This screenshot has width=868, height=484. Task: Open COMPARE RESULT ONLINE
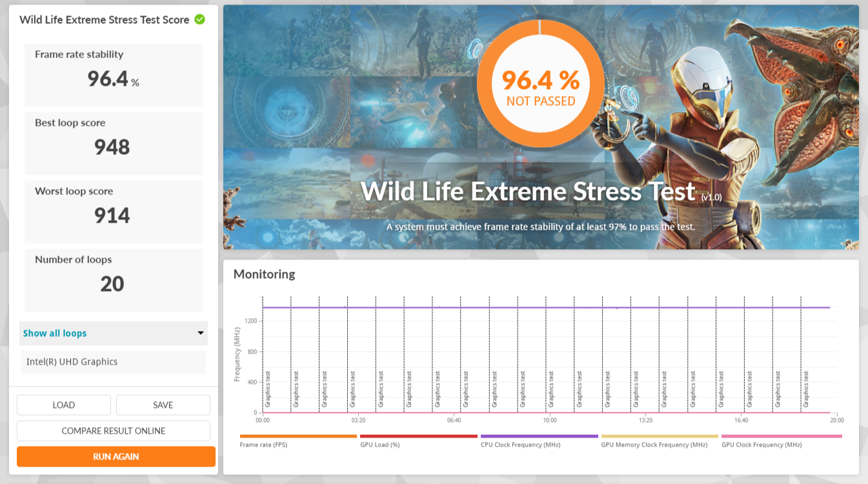pos(114,430)
